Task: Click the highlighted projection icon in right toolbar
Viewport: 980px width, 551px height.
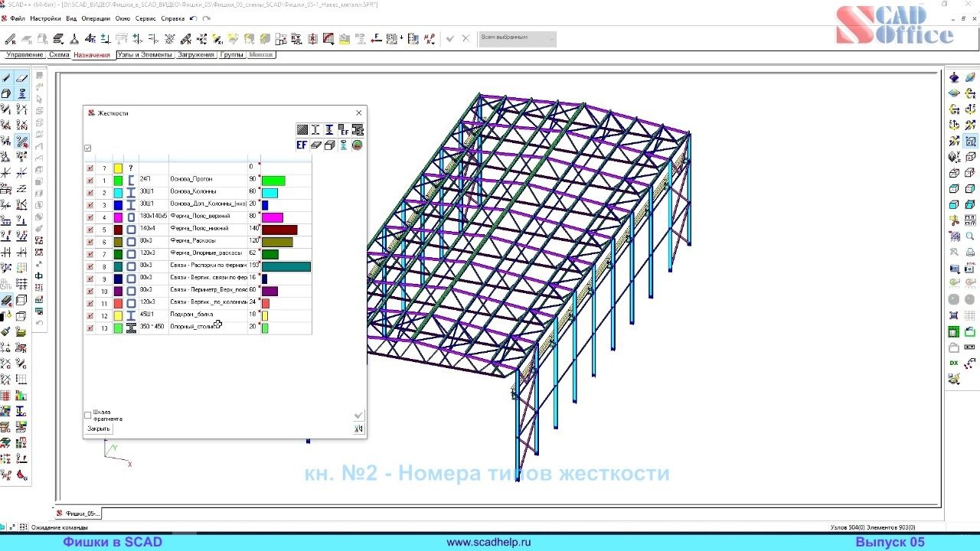Action: [x=970, y=142]
